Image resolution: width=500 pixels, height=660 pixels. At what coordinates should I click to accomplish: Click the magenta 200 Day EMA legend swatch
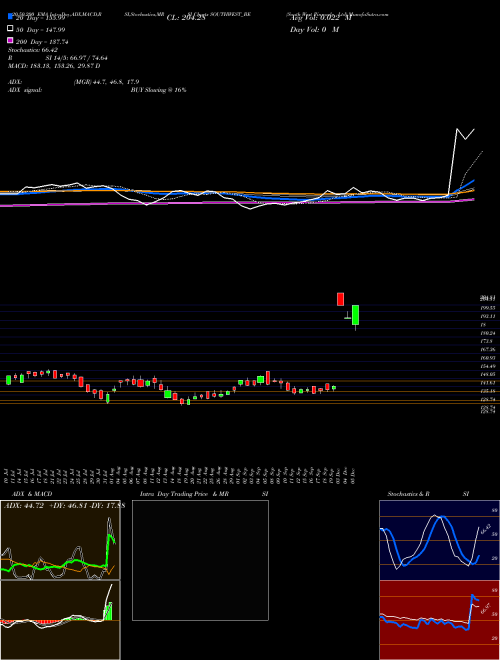pos(10,40)
